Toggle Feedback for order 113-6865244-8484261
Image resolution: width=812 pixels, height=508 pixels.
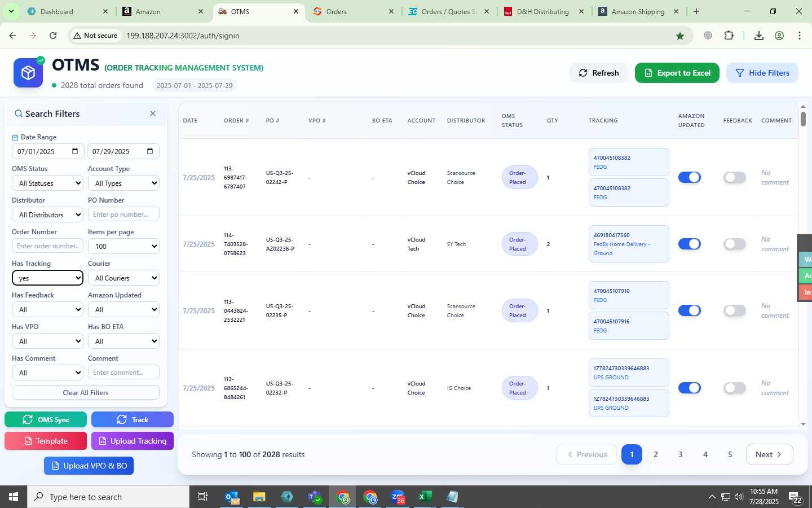pyautogui.click(x=735, y=388)
